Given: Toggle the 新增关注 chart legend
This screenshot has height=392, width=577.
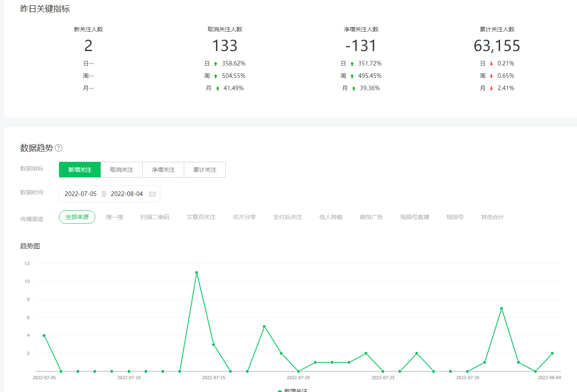Looking at the screenshot, I should point(293,390).
